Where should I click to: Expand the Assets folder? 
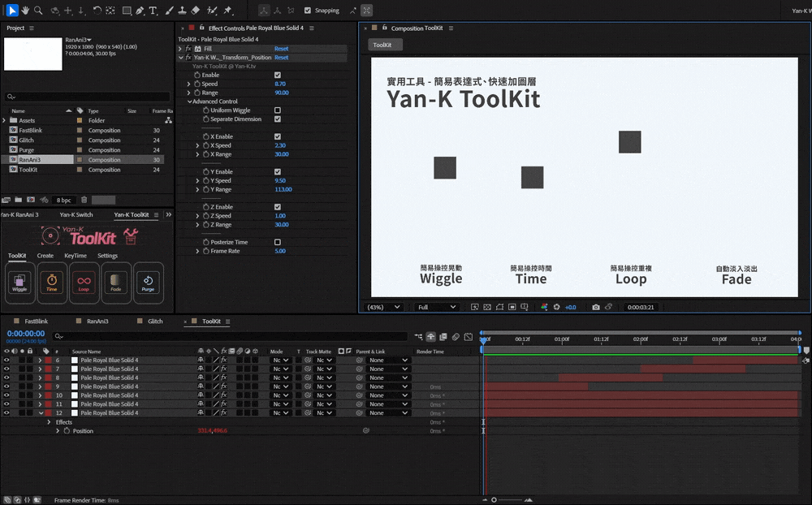tap(4, 120)
